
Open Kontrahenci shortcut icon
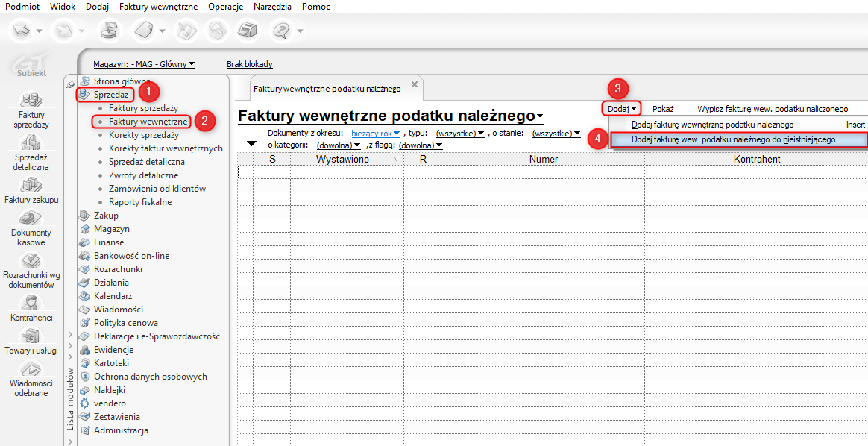click(x=31, y=308)
